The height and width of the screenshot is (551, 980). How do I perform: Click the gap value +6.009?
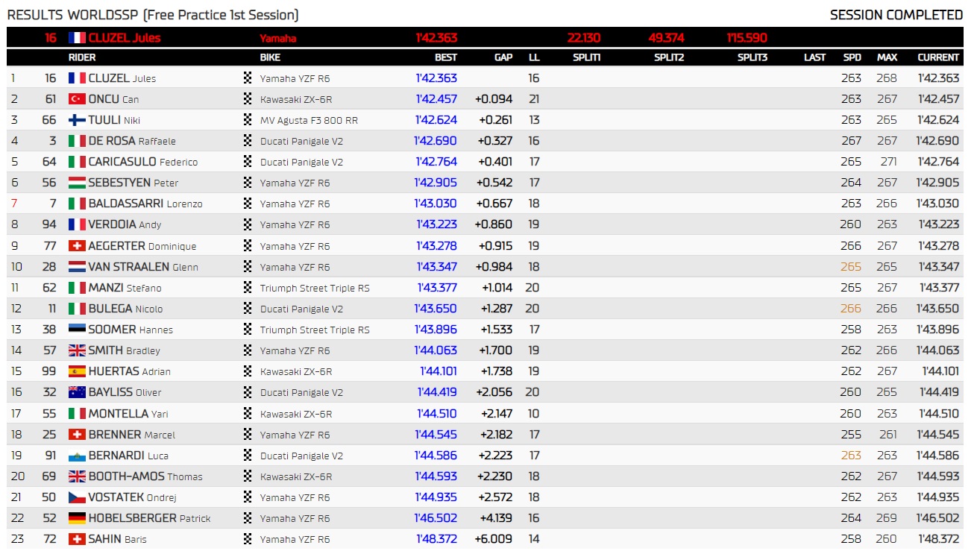pos(494,539)
